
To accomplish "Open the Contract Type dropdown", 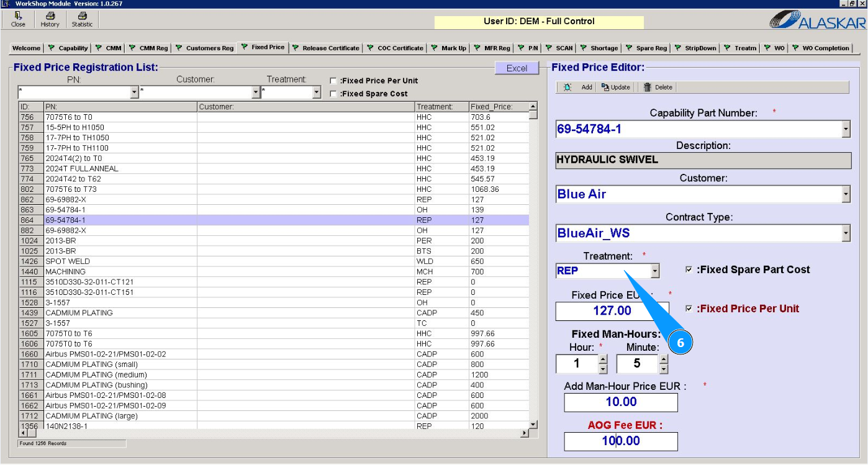I will click(845, 234).
